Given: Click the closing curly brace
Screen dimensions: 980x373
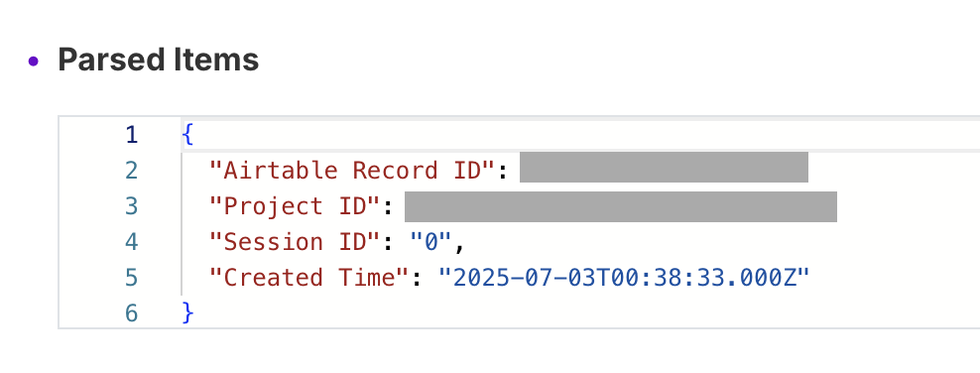Looking at the screenshot, I should point(187,313).
